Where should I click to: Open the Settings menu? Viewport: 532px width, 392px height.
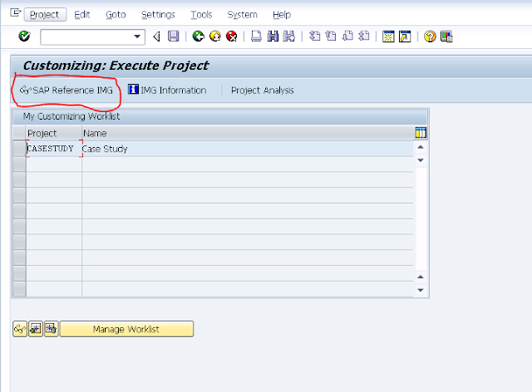158,15
